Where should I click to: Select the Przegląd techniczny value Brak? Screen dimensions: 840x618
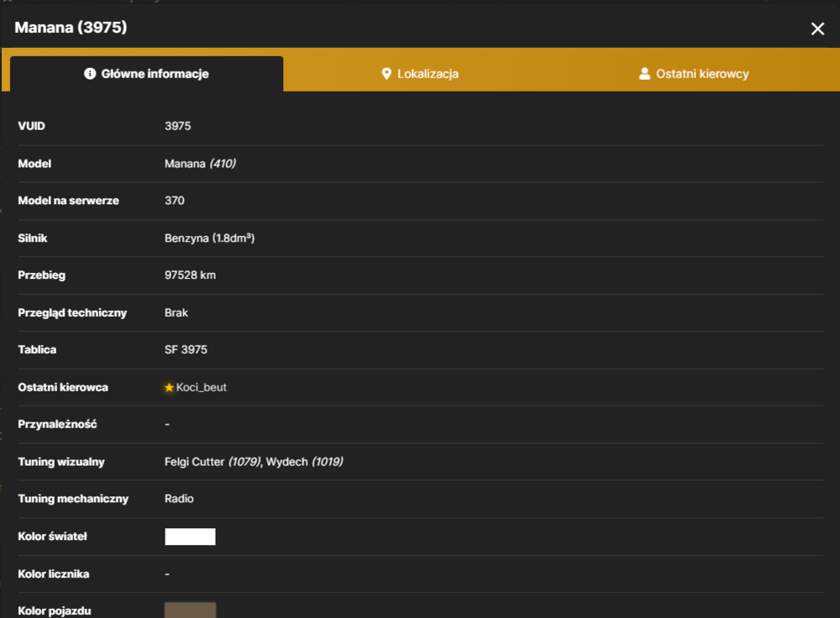pyautogui.click(x=176, y=312)
